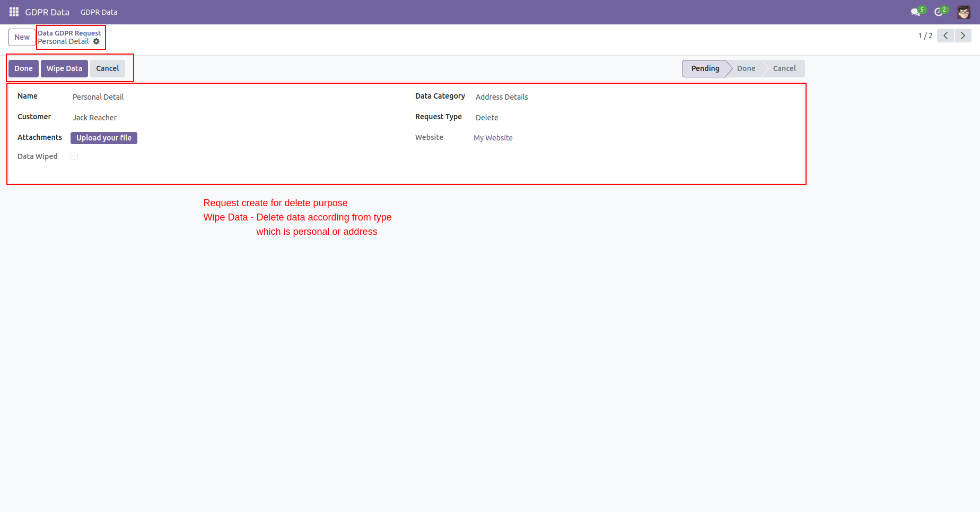The height and width of the screenshot is (512, 980).
Task: Click the New record button
Action: [22, 37]
